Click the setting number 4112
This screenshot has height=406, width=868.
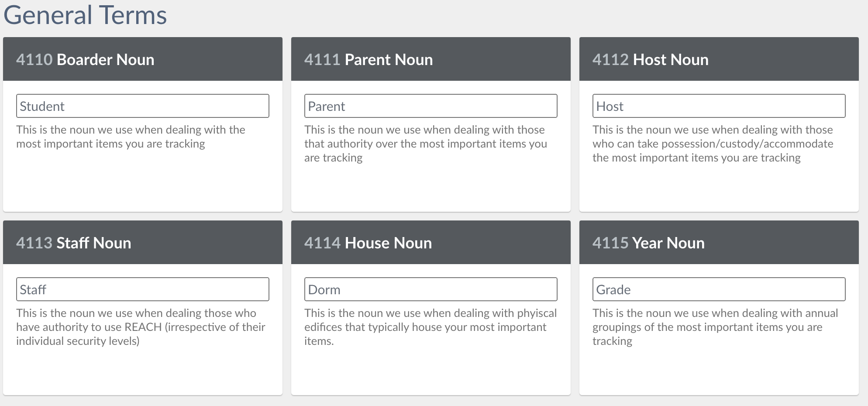click(x=610, y=60)
